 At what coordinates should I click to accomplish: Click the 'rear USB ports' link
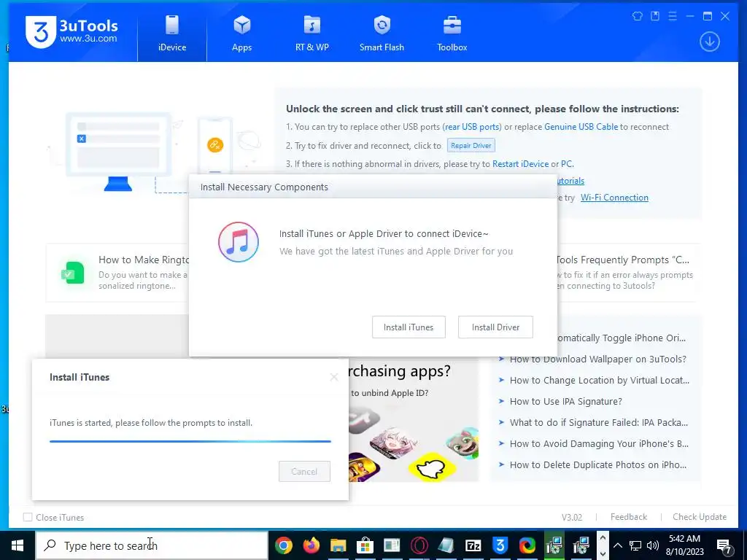(x=472, y=127)
